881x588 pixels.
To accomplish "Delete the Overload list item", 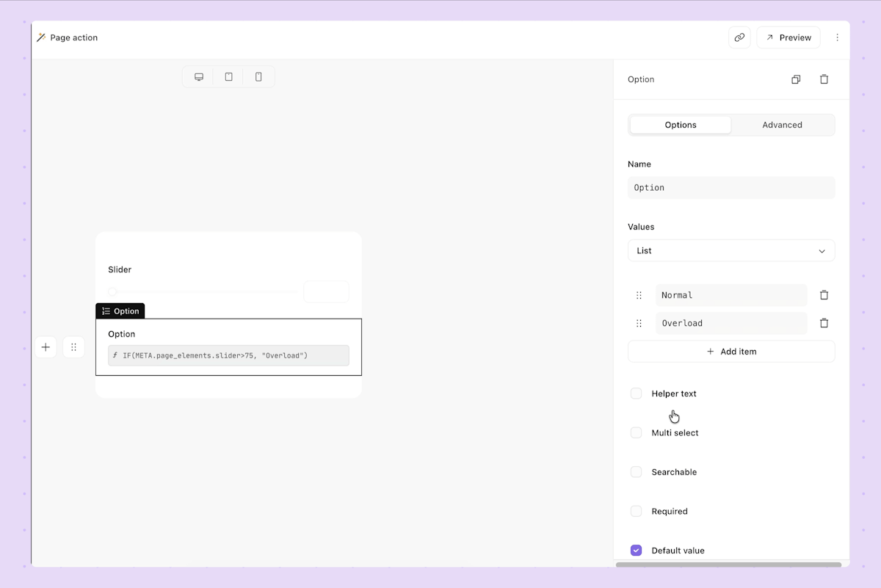I will pos(824,323).
